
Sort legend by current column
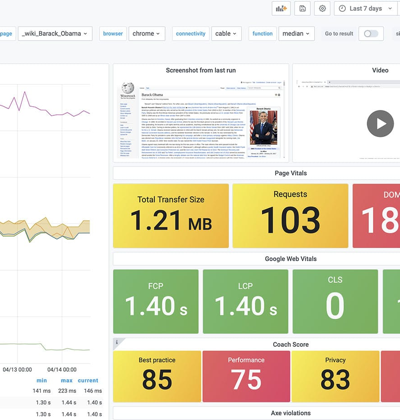(x=88, y=380)
